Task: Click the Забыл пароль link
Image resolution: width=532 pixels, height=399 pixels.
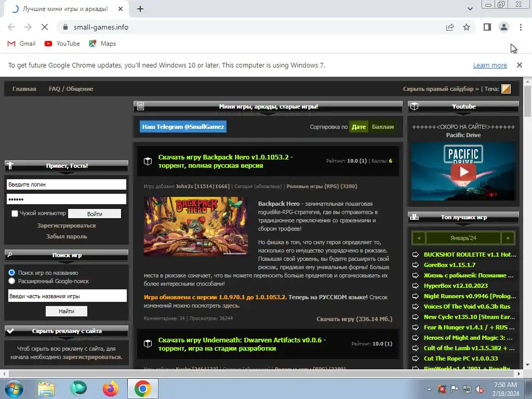Action: click(x=66, y=236)
